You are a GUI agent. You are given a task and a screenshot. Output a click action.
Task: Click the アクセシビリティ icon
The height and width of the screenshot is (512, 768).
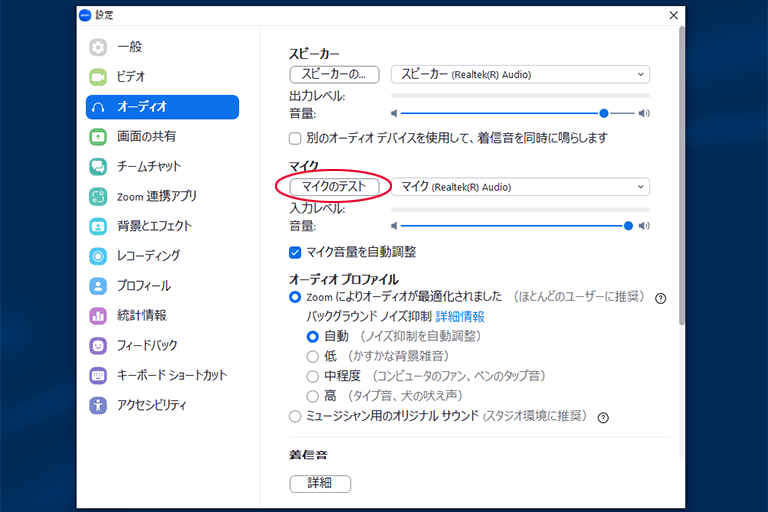98,406
